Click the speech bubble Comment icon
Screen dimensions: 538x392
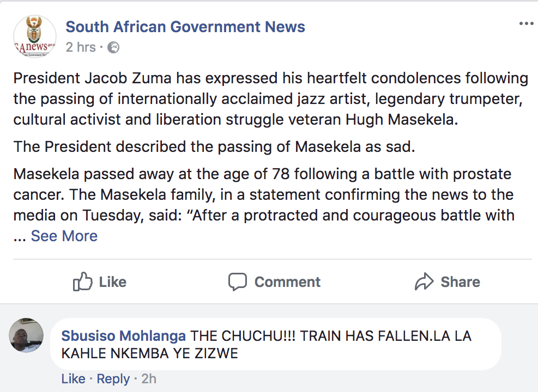(x=238, y=281)
